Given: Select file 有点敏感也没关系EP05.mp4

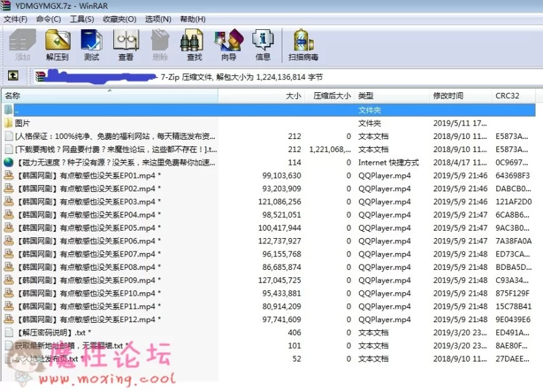Looking at the screenshot, I should click(89, 228).
